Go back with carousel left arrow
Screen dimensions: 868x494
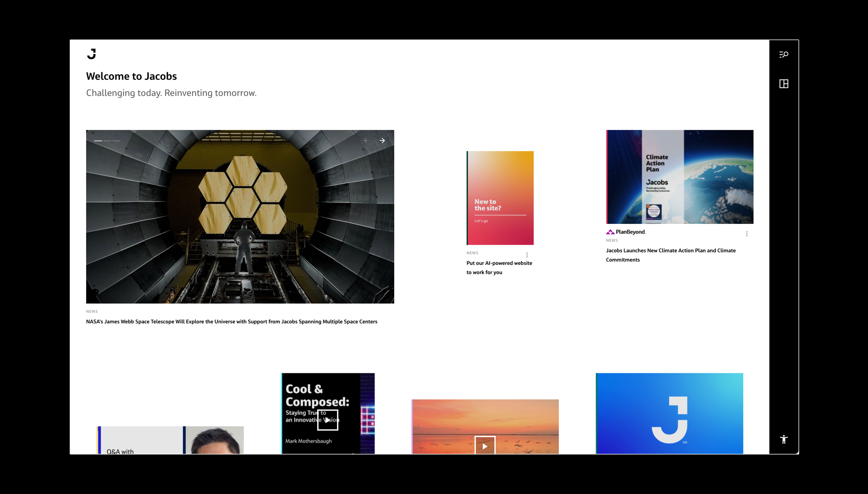(x=366, y=141)
